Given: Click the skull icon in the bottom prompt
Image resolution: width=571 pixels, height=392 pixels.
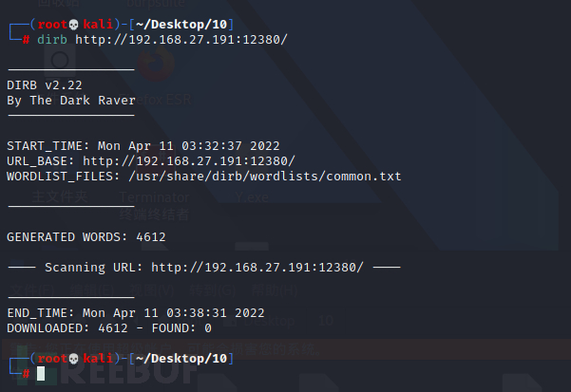Looking at the screenshot, I should tap(75, 358).
